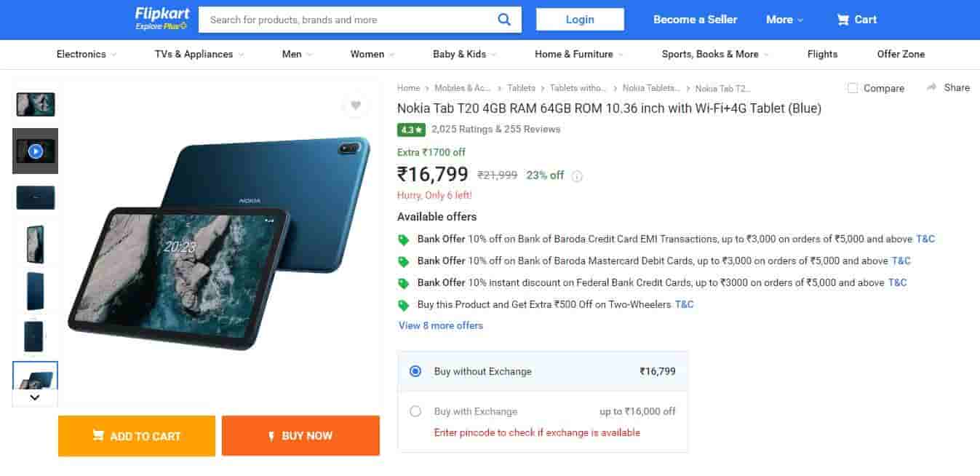980x476 pixels.
Task: Click the search magnifier icon
Action: click(505, 20)
